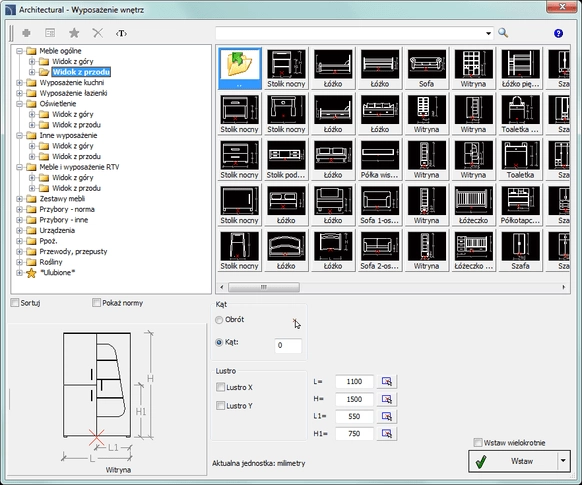Image resolution: width=582 pixels, height=485 pixels.
Task: Select the Sofa thumbnail in the gallery
Action: 426,68
